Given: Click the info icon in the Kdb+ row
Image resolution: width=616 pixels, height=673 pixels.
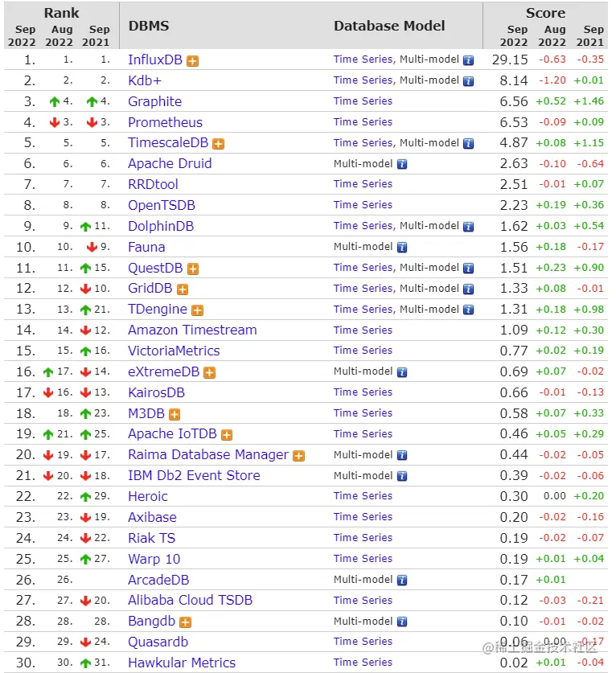Looking at the screenshot, I should pyautogui.click(x=468, y=81).
